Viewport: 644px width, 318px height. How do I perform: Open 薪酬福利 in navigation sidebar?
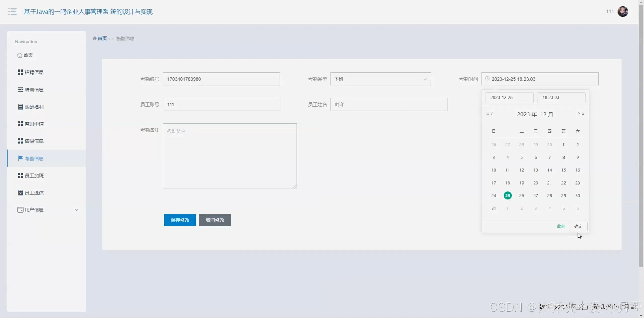click(x=34, y=107)
